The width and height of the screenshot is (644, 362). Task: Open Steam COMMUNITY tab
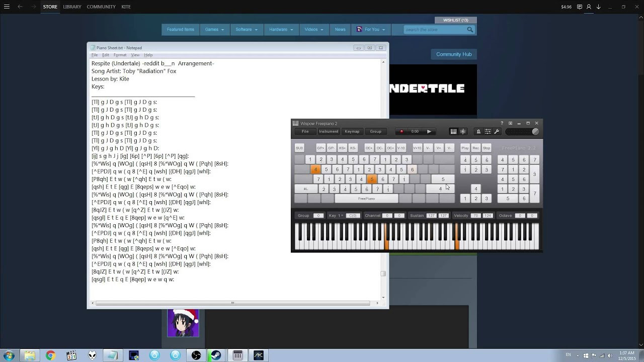(x=101, y=7)
